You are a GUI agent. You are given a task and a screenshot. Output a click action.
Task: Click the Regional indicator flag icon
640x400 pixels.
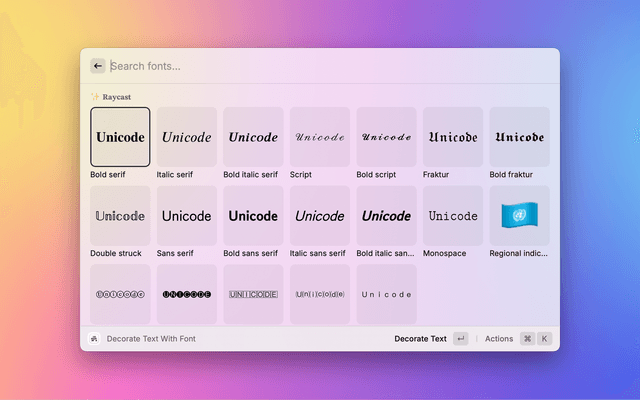(x=519, y=216)
